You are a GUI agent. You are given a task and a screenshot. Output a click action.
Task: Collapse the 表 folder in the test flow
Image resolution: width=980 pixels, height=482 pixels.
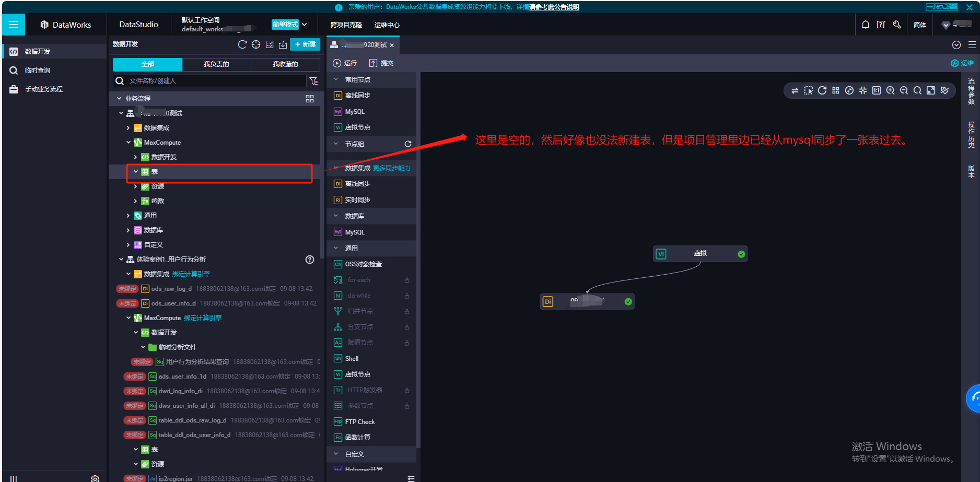(x=136, y=172)
